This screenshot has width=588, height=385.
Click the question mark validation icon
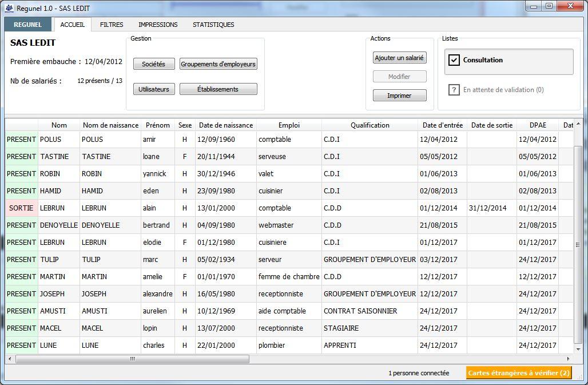(454, 90)
